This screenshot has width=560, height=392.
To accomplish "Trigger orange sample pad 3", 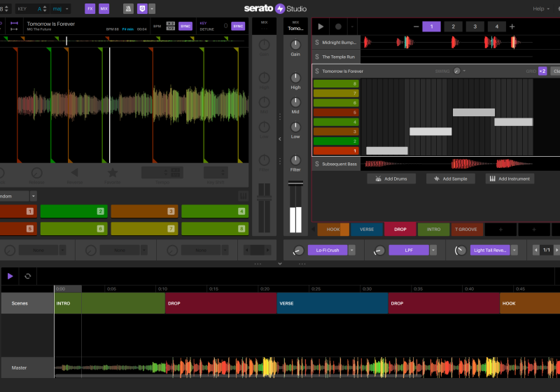I will pyautogui.click(x=144, y=211).
